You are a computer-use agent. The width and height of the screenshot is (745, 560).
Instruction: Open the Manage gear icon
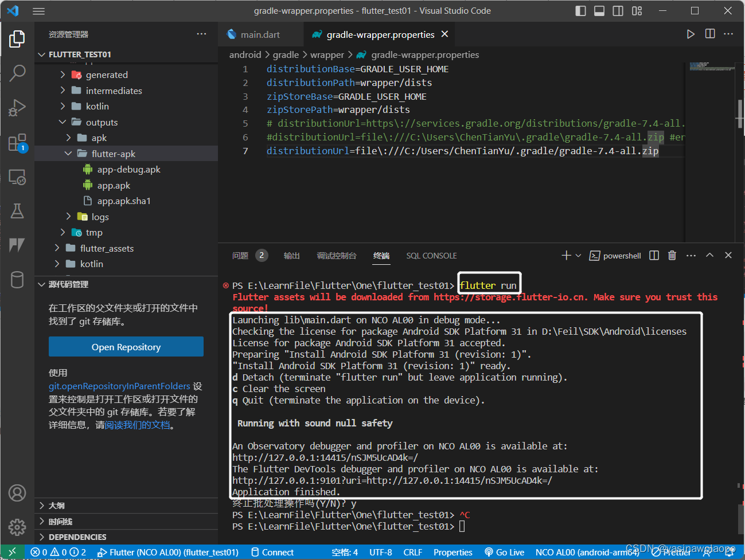[17, 527]
